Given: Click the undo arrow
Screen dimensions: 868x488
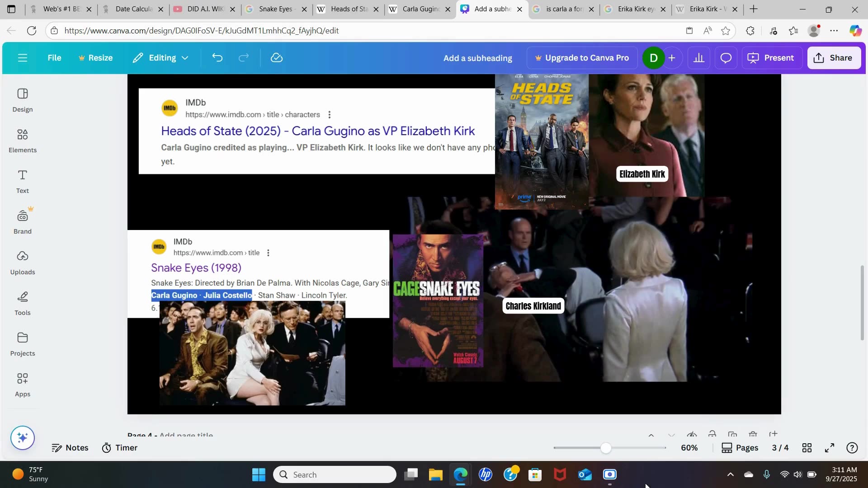Looking at the screenshot, I should (217, 58).
